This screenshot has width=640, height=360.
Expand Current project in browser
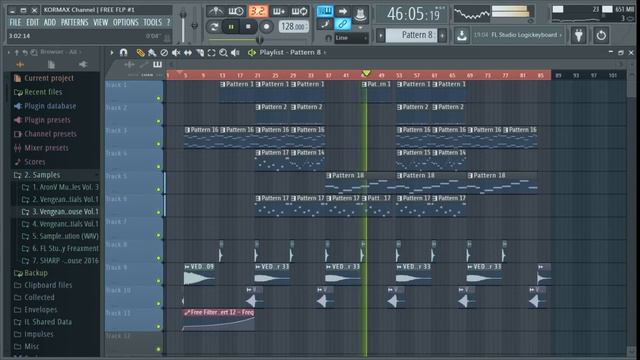(49, 78)
